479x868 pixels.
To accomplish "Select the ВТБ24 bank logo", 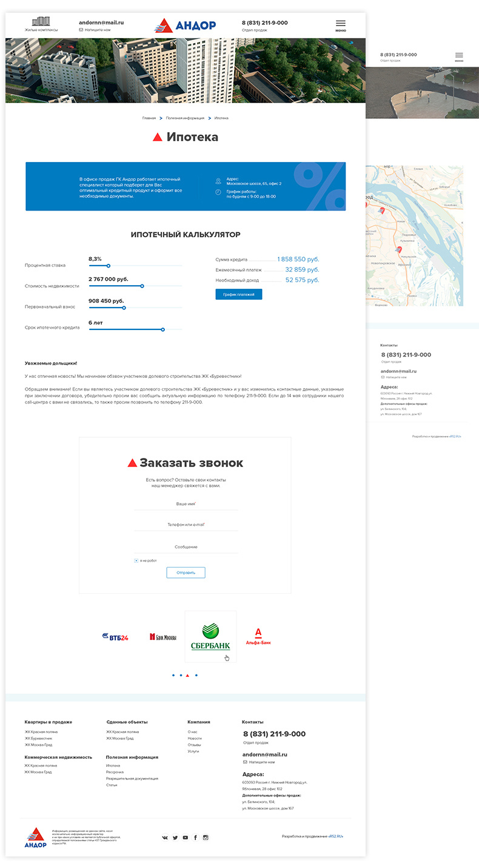I will 115,637.
